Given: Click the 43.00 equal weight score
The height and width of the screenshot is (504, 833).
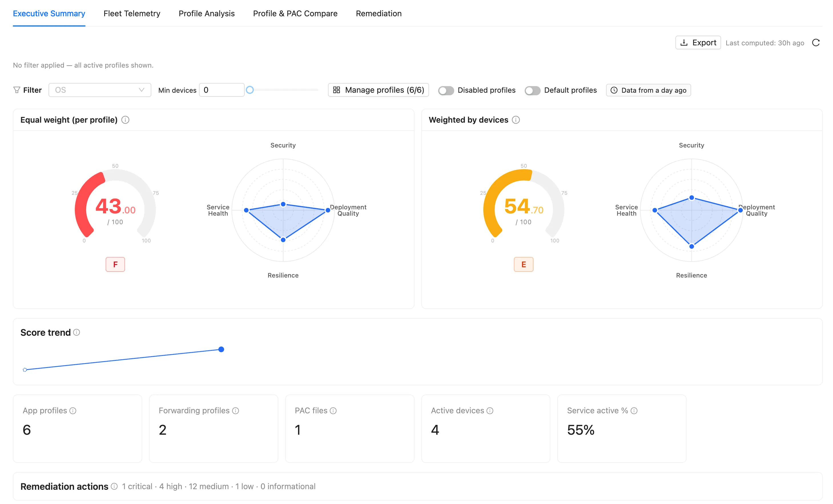Looking at the screenshot, I should (115, 207).
